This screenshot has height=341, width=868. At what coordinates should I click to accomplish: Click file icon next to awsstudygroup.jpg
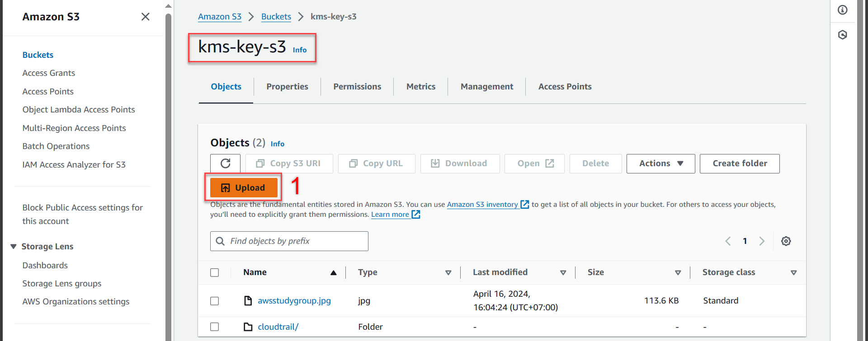[x=248, y=301]
